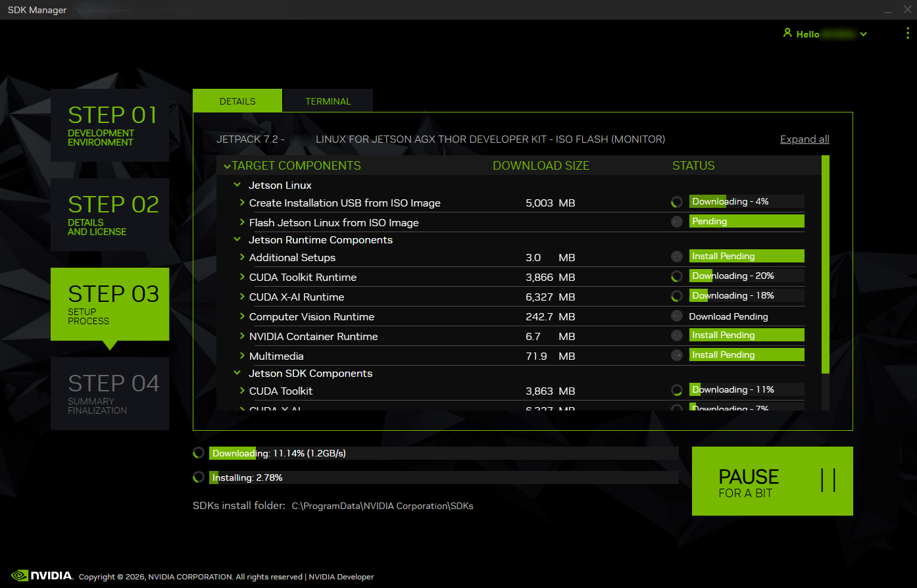Expand the NVIDIA Container Runtime row
This screenshot has height=588, width=917.
pos(243,336)
